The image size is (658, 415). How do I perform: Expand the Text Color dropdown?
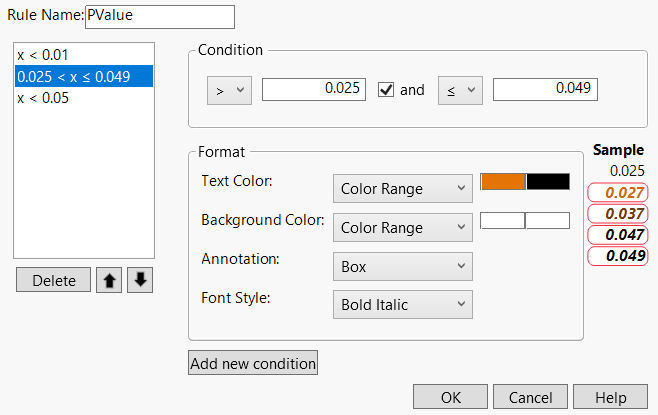402,188
